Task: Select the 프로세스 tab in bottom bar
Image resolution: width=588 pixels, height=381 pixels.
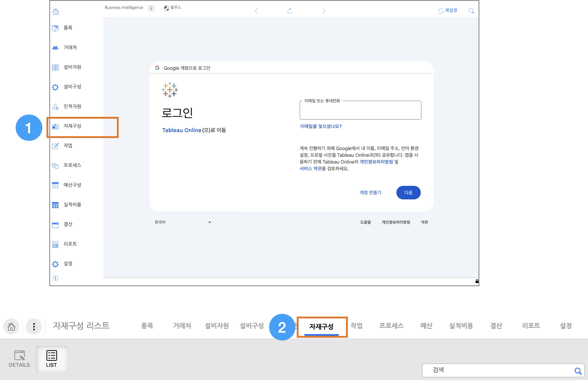Action: pyautogui.click(x=391, y=326)
